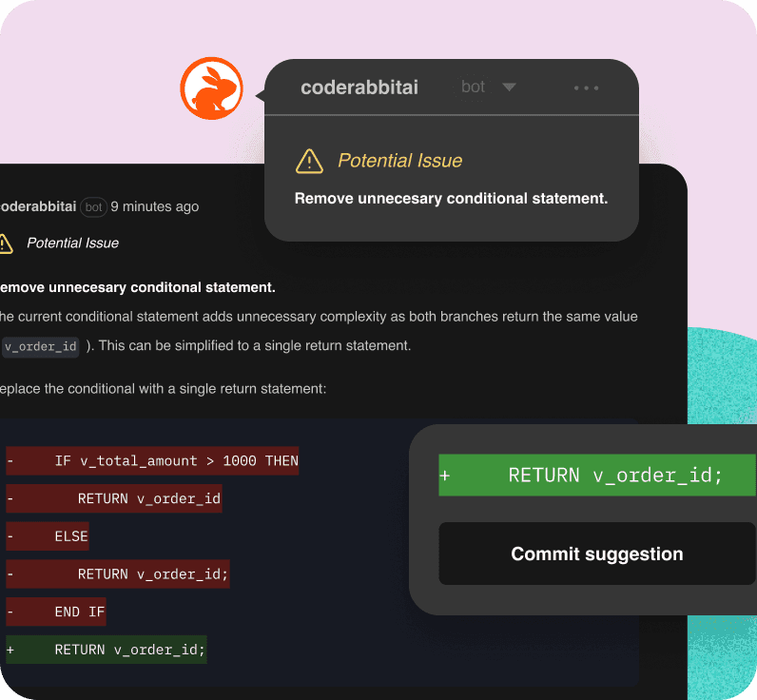This screenshot has width=757, height=700.
Task: Select removed line 'RETURN v_order_id;' above END IF
Action: click(118, 574)
